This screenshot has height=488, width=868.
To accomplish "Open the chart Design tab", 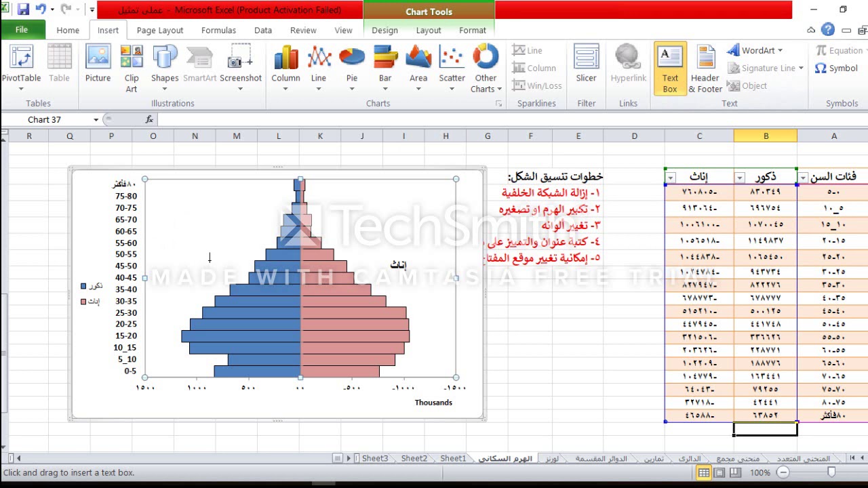I will (x=384, y=30).
